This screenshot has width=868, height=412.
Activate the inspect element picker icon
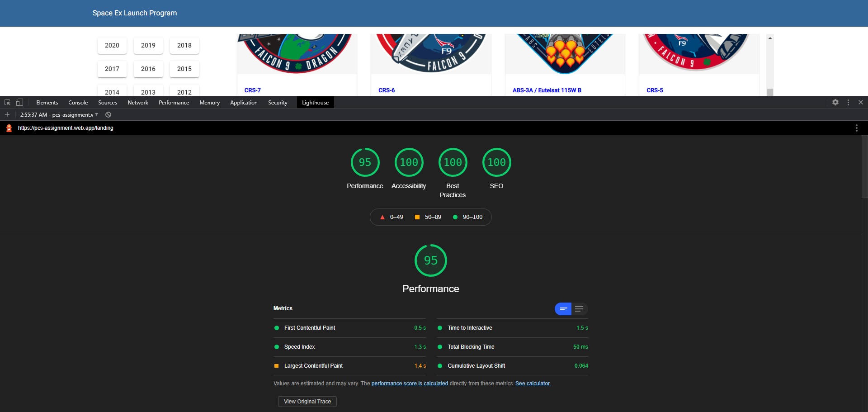[7, 103]
